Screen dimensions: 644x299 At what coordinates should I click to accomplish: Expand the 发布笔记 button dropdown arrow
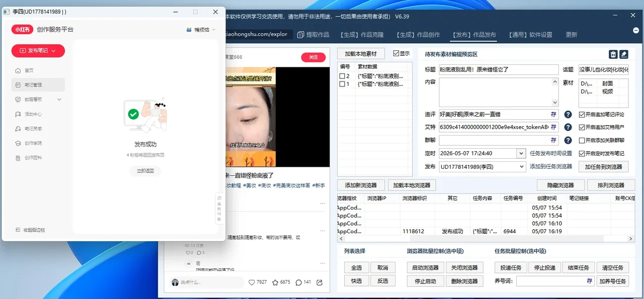point(54,50)
